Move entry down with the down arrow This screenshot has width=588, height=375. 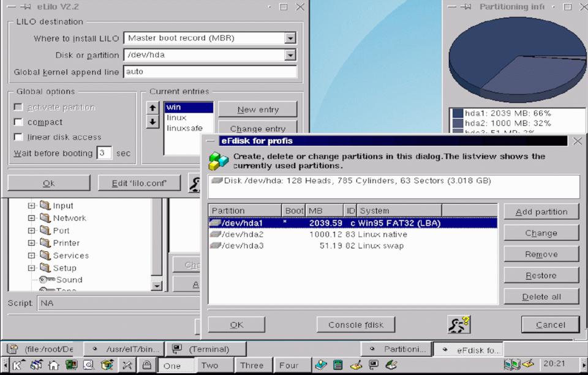click(153, 122)
